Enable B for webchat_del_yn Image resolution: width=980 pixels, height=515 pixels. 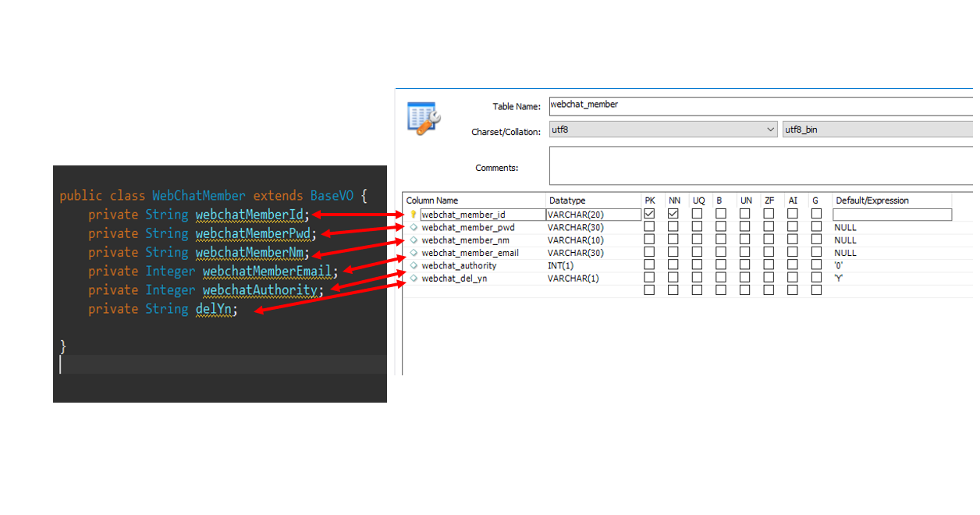[x=721, y=278]
